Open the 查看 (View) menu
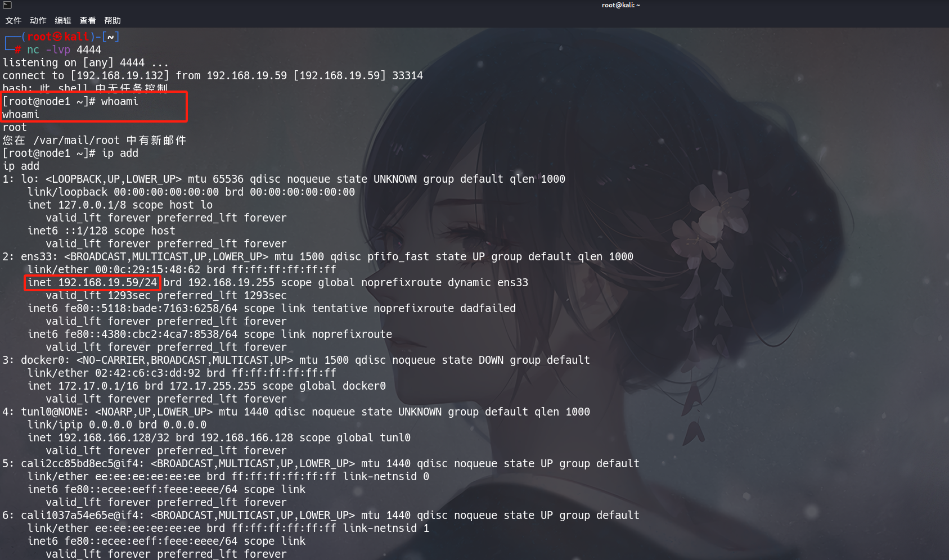Screen dimensions: 949x560 pos(88,21)
